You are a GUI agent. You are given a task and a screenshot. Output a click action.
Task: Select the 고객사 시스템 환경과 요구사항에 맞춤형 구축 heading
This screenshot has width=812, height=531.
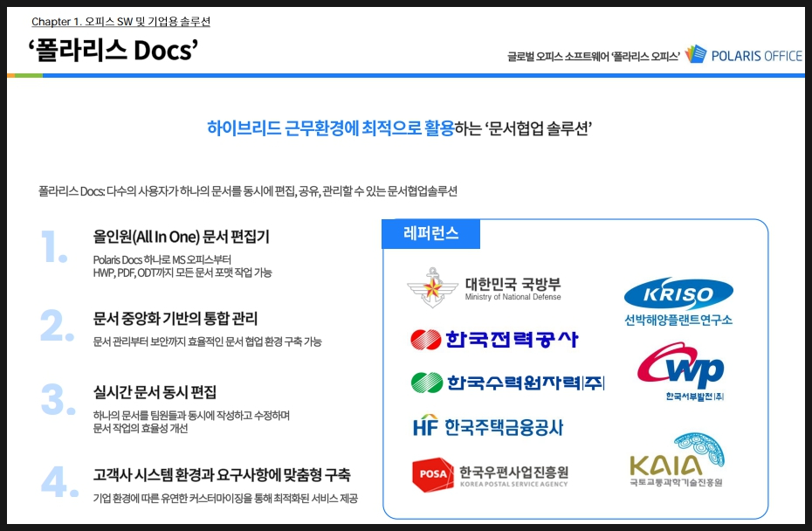click(x=222, y=474)
